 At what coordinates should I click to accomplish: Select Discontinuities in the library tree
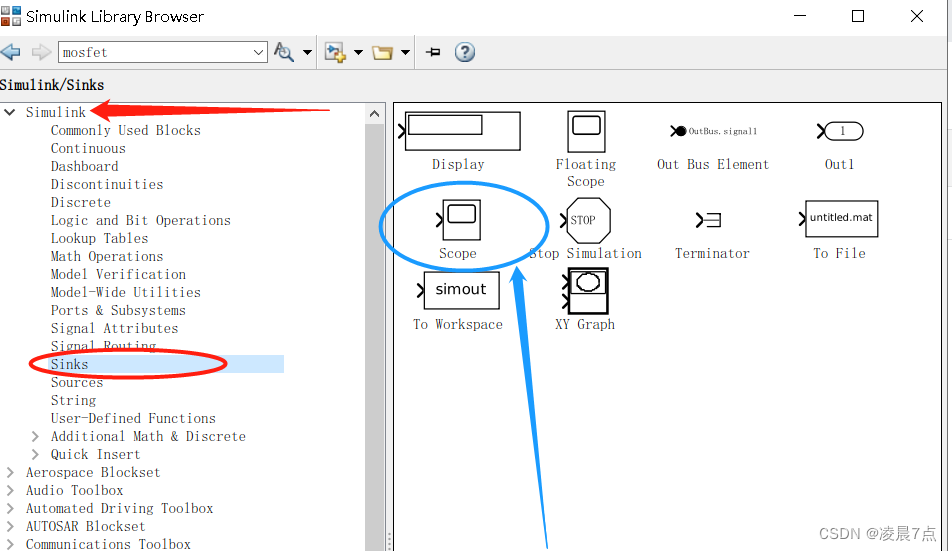(x=107, y=184)
